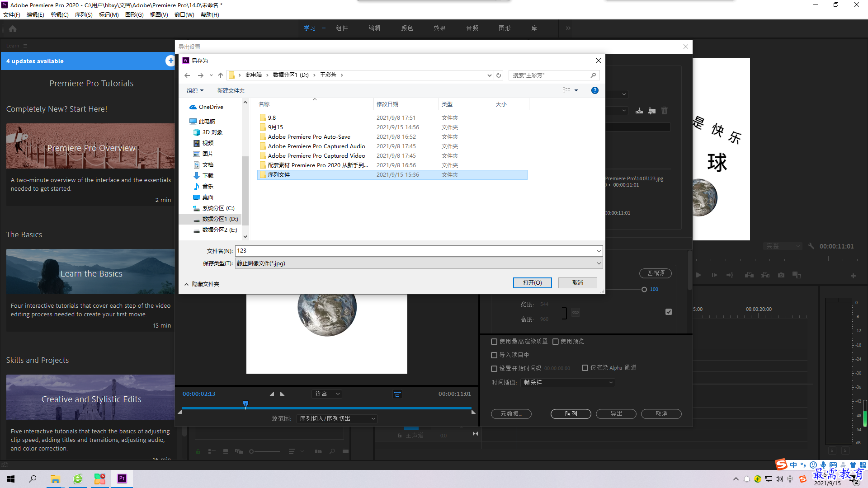
Task: Open the time interpolation dropdown
Action: point(568,383)
